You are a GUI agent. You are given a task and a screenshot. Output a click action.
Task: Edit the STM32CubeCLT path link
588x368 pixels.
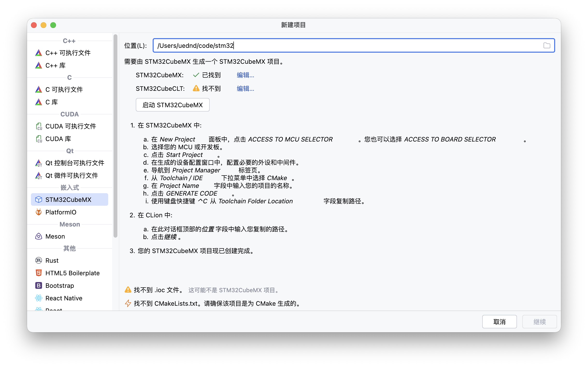click(245, 88)
